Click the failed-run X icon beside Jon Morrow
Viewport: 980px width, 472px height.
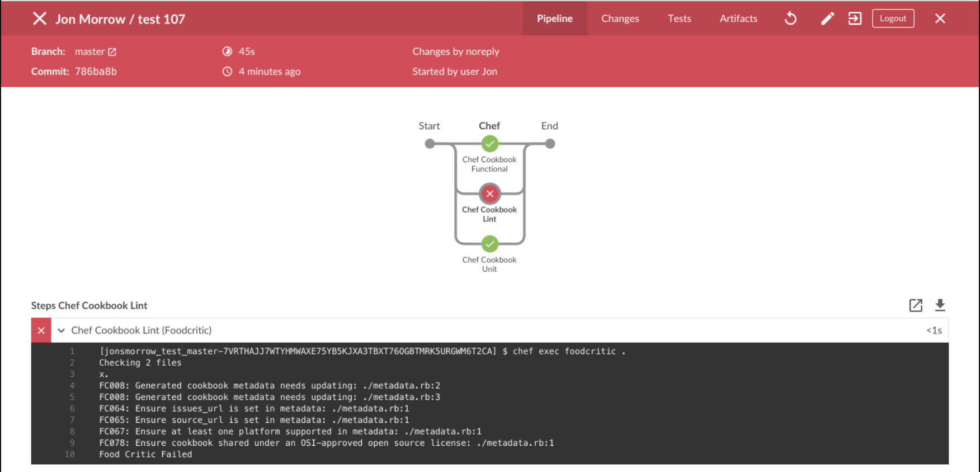point(39,18)
